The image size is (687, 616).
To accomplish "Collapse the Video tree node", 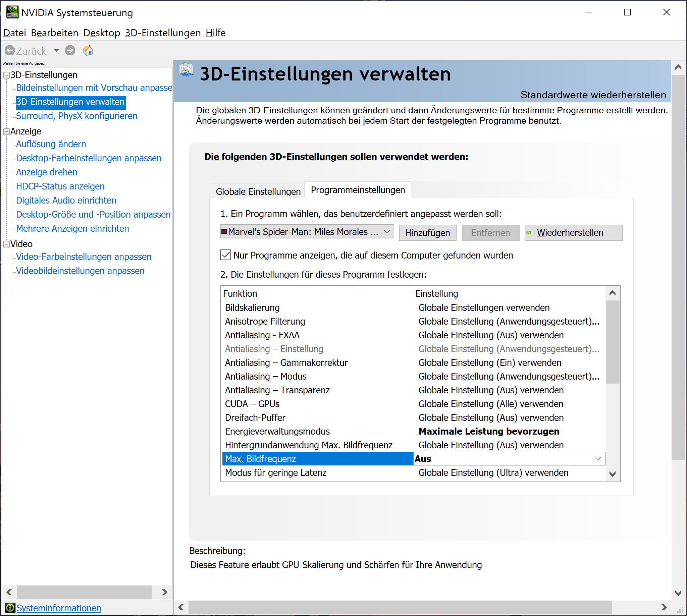I will tap(6, 244).
